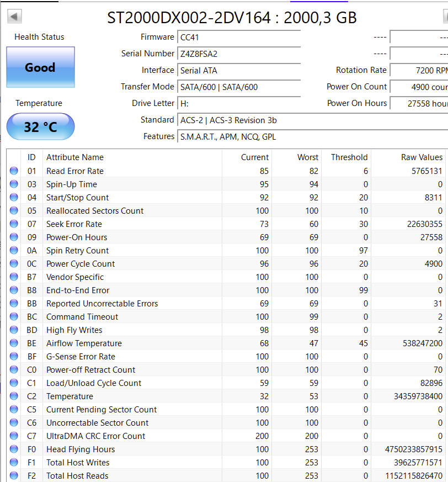
Task: Click the status dot for UltraDMA CRC Error Count
Action: click(14, 436)
